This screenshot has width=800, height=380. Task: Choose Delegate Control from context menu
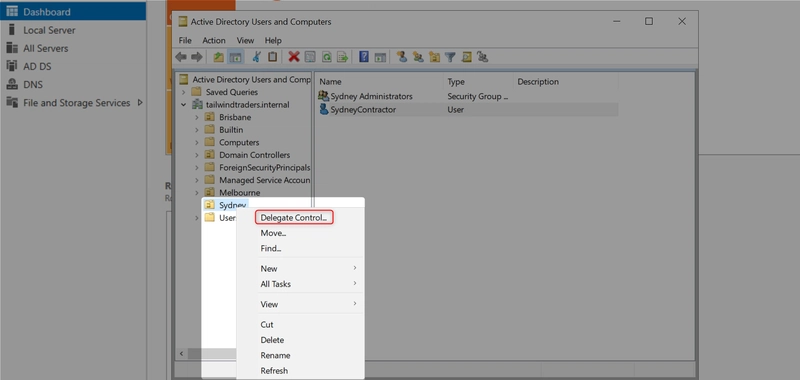click(293, 217)
